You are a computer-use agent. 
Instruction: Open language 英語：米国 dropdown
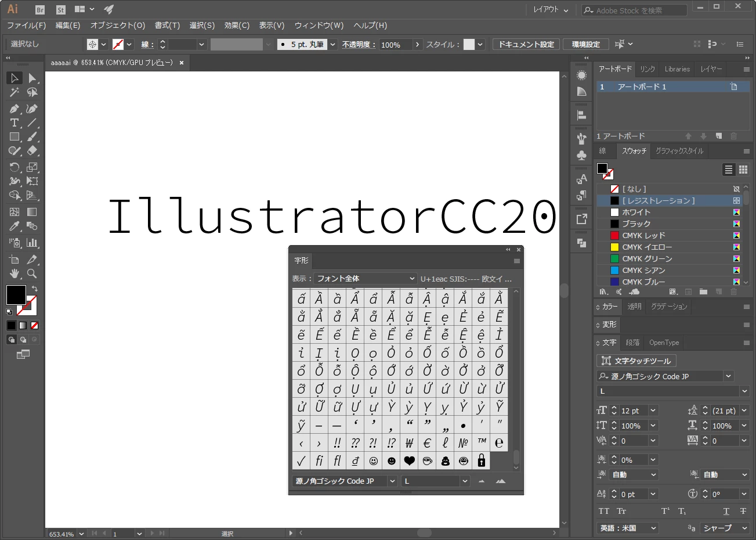tap(628, 528)
